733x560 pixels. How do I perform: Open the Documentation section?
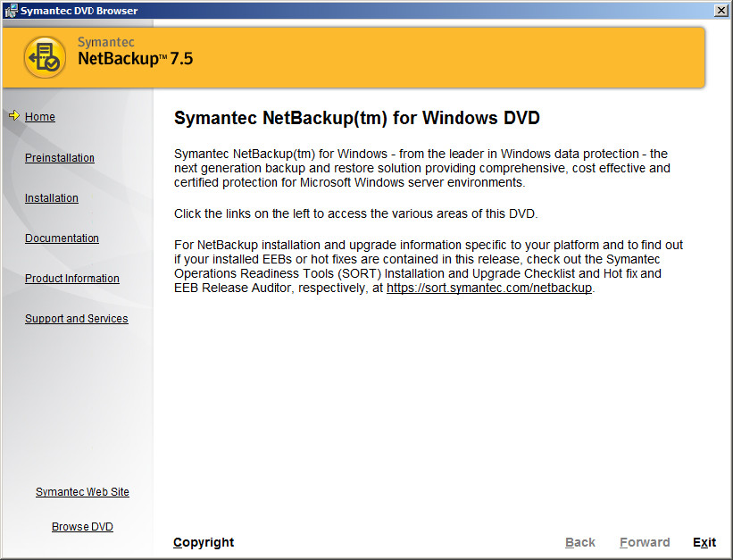tap(62, 238)
